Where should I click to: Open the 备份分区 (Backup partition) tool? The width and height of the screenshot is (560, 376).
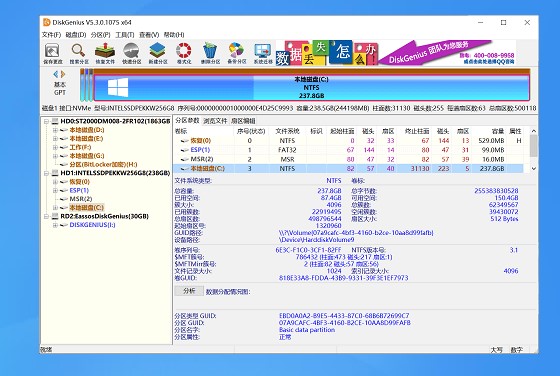236,53
